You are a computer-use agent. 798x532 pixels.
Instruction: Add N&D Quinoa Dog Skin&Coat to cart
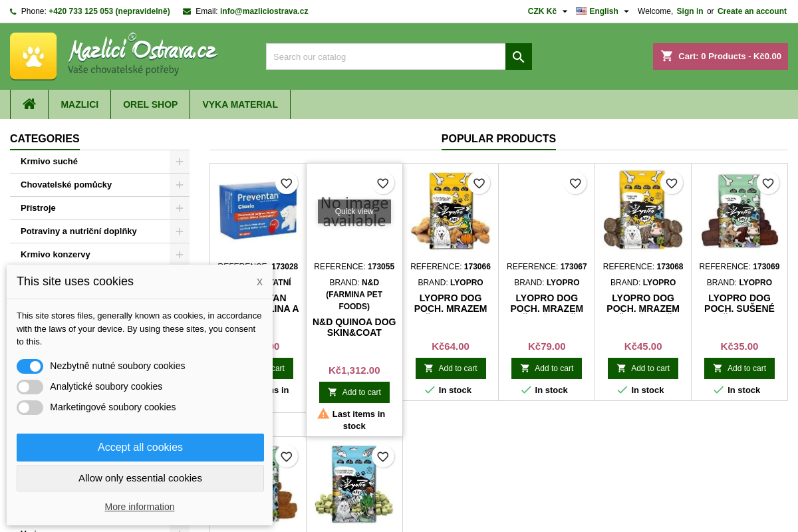pos(354,392)
